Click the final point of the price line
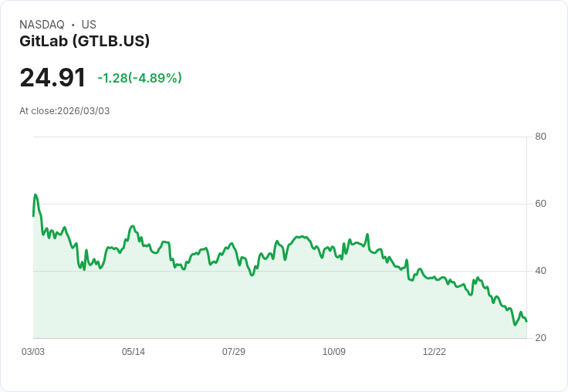 click(526, 321)
